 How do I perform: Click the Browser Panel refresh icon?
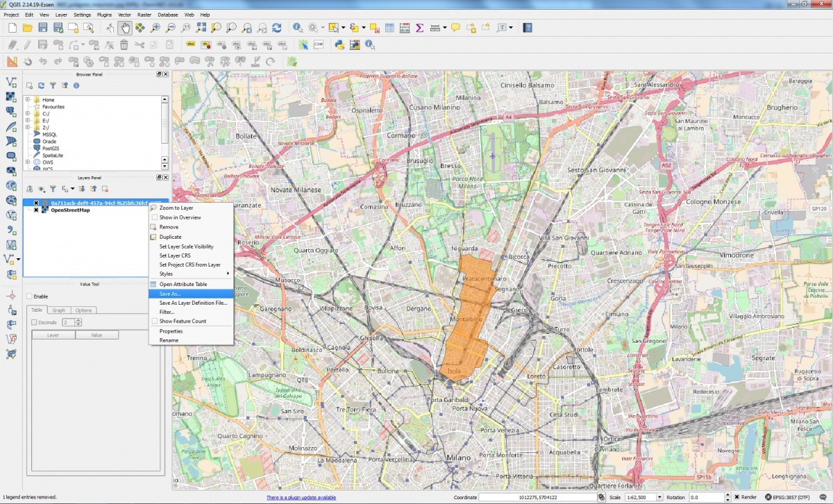click(x=41, y=85)
